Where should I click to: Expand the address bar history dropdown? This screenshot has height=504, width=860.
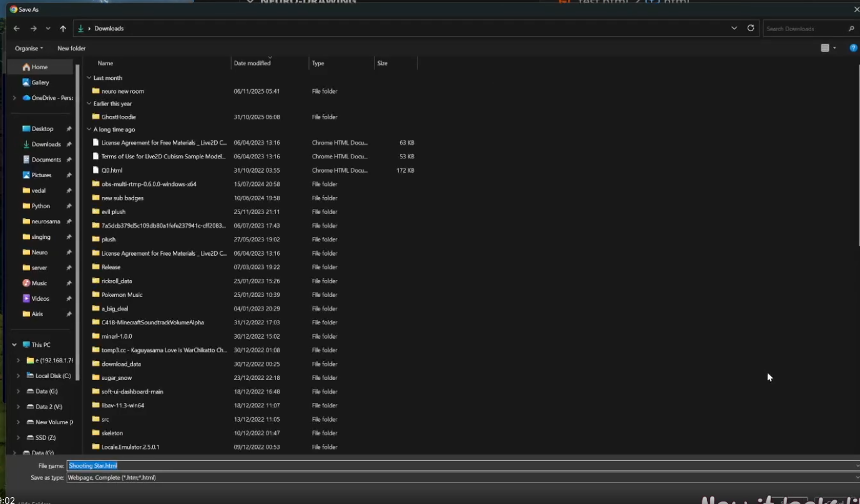[x=734, y=28]
